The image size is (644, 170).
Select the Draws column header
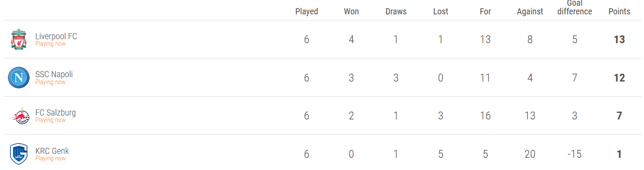pos(396,12)
